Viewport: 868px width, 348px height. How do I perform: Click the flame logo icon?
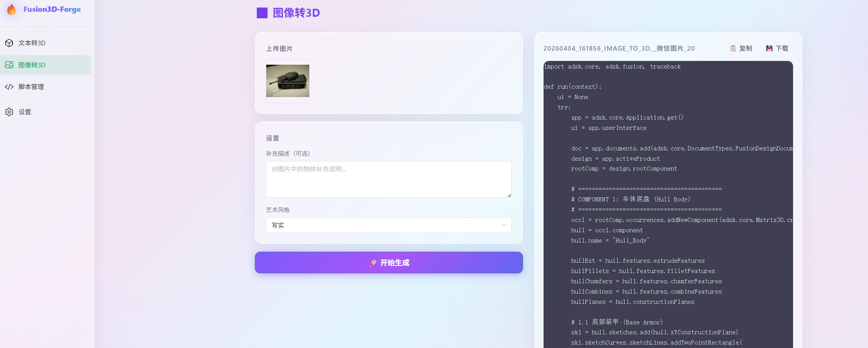pos(11,10)
